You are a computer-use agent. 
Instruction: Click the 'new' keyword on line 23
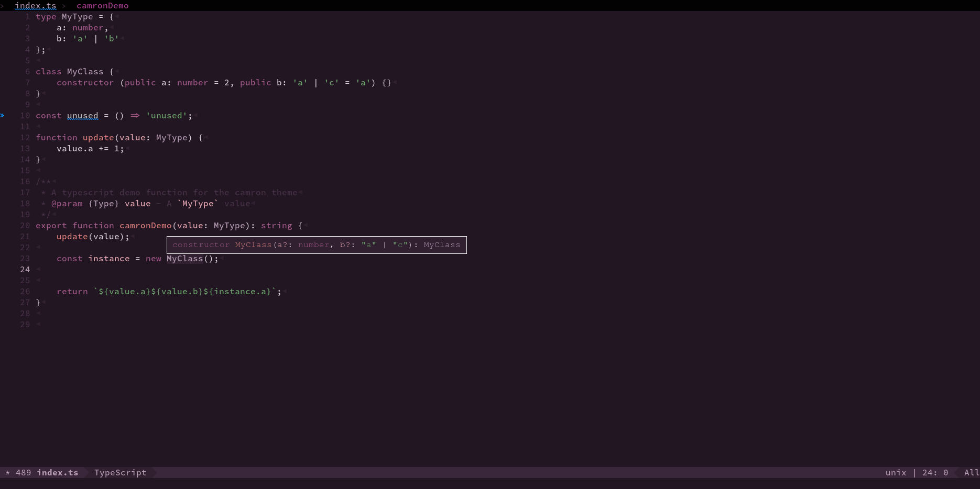[153, 259]
